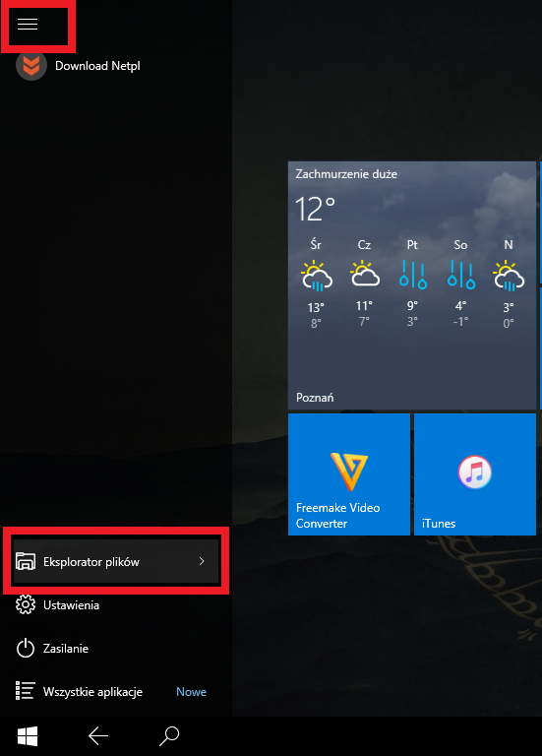Click the Windows Start logo button
Screen dimensions: 542x756
click(x=28, y=736)
